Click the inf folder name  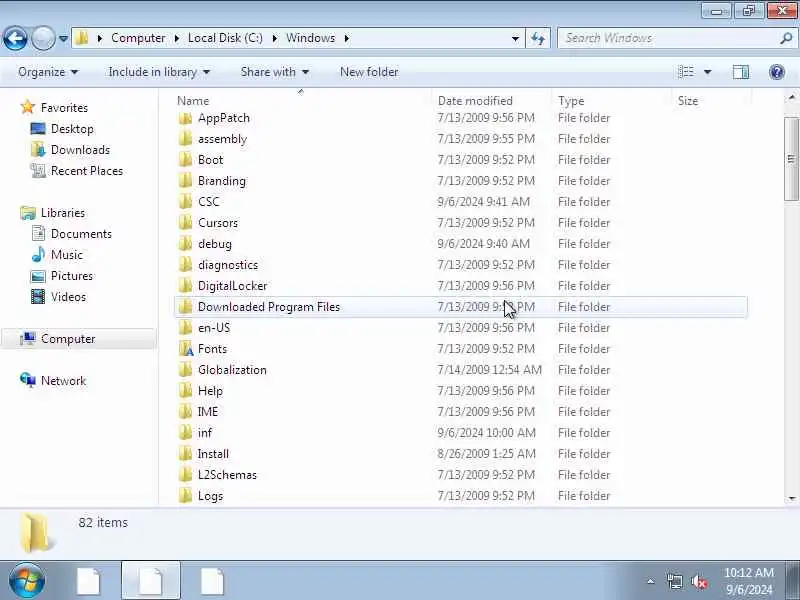(x=205, y=433)
